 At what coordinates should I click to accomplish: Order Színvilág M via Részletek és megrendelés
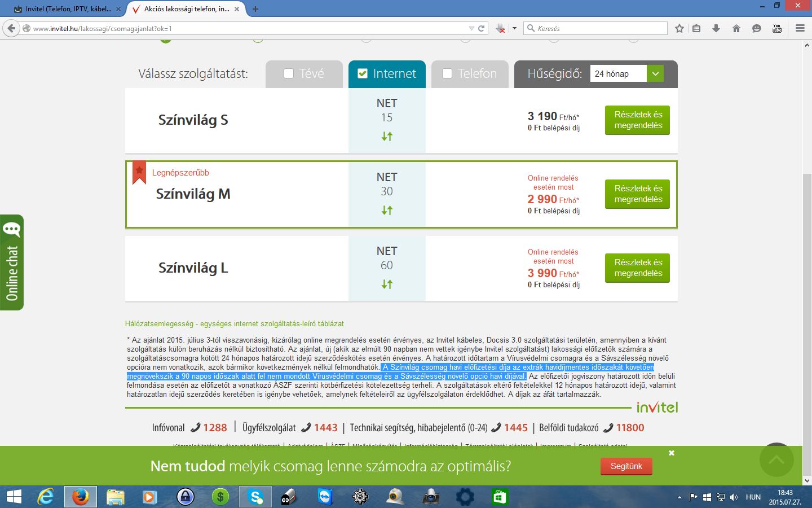click(x=637, y=194)
